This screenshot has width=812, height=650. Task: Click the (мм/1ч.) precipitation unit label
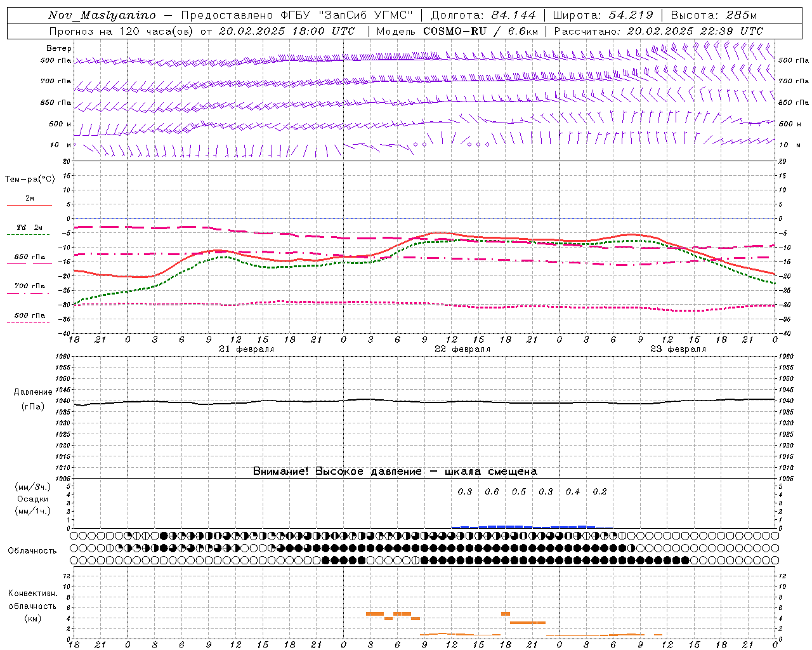coord(33,511)
